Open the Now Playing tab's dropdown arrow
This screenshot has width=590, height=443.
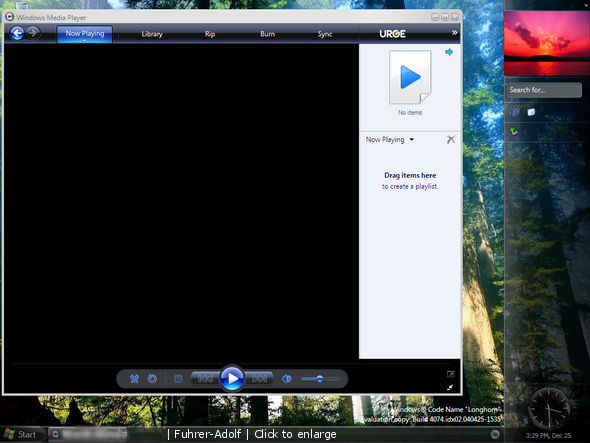(x=85, y=40)
